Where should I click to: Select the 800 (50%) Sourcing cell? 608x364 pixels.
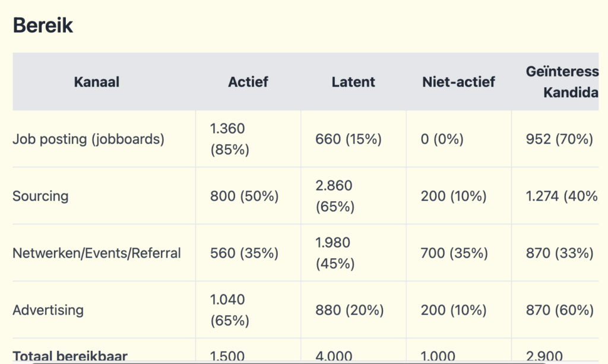click(x=244, y=196)
